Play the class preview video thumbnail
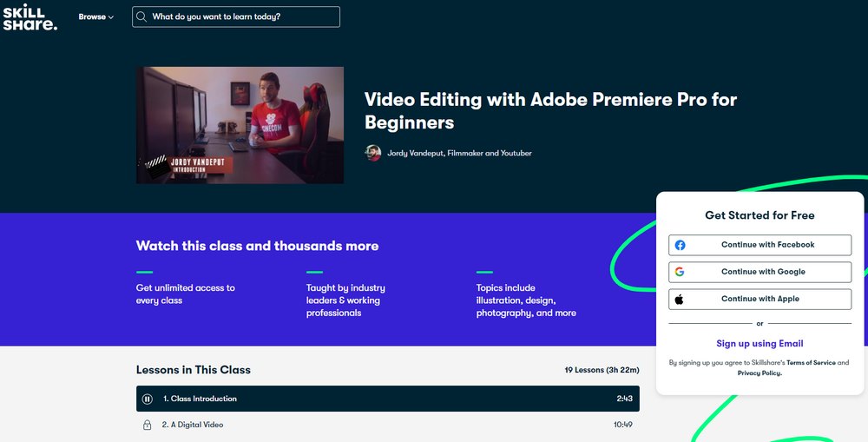 point(240,125)
